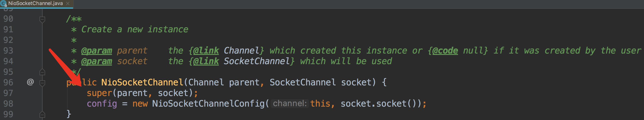
Task: Click line number 93 in the gutter
Action: pyautogui.click(x=8, y=51)
